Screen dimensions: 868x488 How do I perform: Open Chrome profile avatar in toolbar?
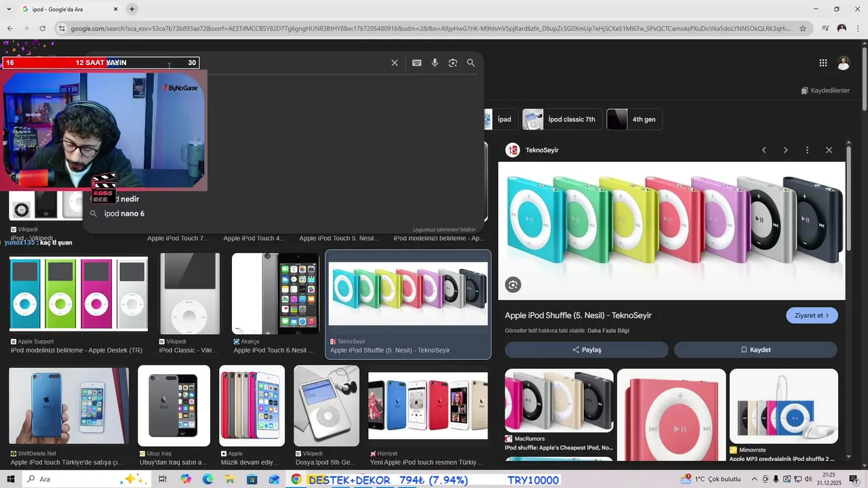[842, 28]
